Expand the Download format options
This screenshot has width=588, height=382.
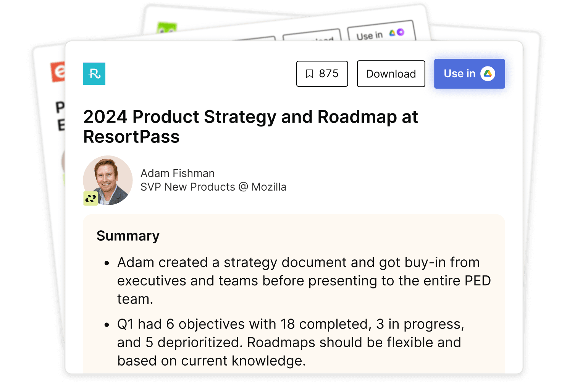click(391, 74)
